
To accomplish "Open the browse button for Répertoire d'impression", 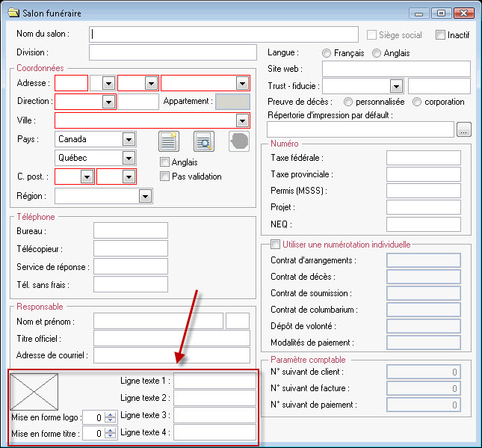I will coord(464,129).
